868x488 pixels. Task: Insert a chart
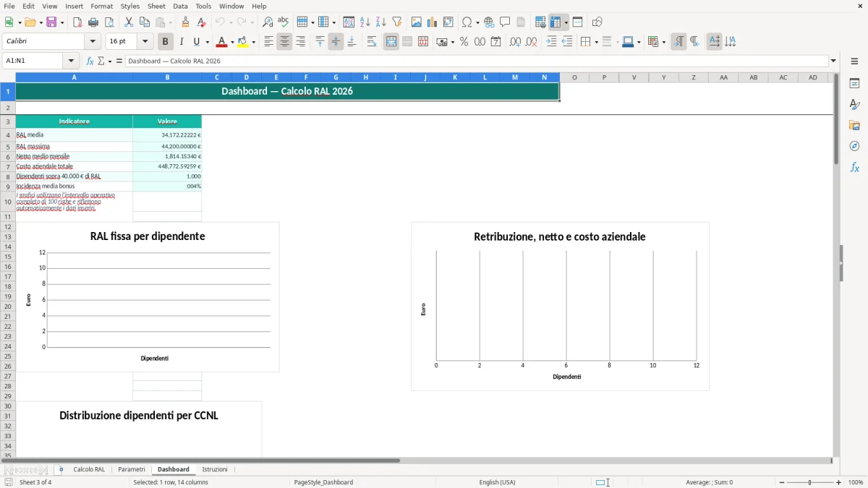coord(433,22)
